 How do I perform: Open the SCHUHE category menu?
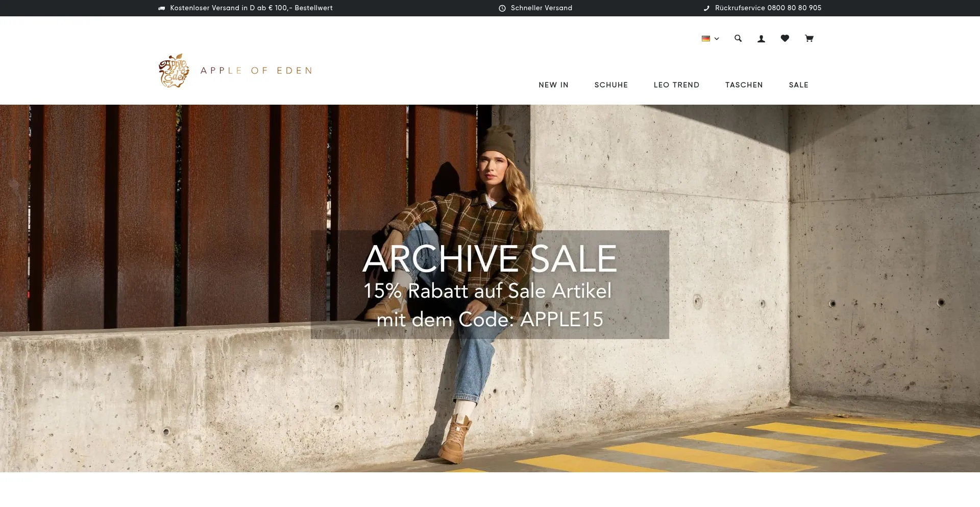tap(611, 85)
